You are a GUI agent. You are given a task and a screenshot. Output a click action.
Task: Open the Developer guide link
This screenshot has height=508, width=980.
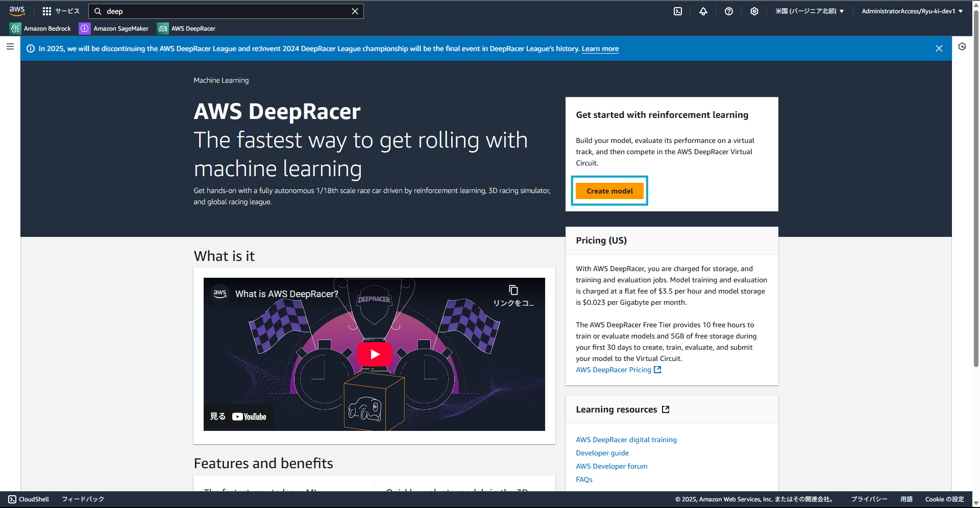coord(602,453)
